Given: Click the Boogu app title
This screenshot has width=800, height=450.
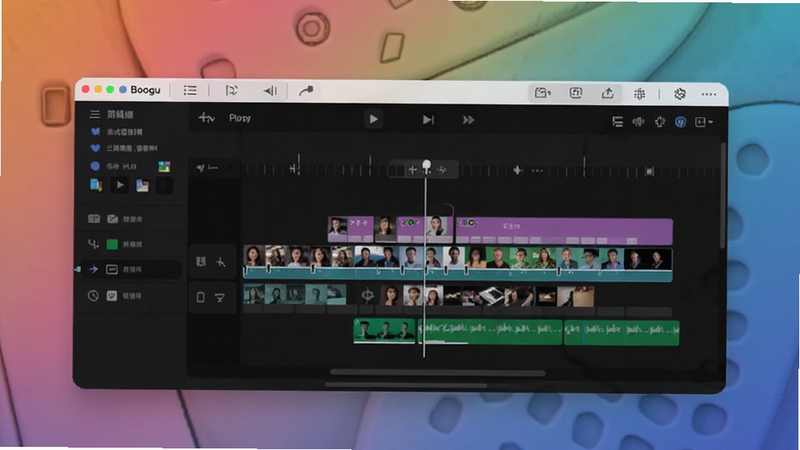Looking at the screenshot, I should [x=145, y=90].
